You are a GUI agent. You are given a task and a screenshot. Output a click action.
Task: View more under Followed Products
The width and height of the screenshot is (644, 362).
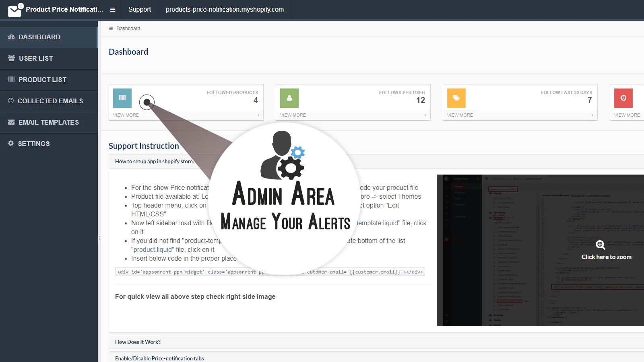[126, 115]
